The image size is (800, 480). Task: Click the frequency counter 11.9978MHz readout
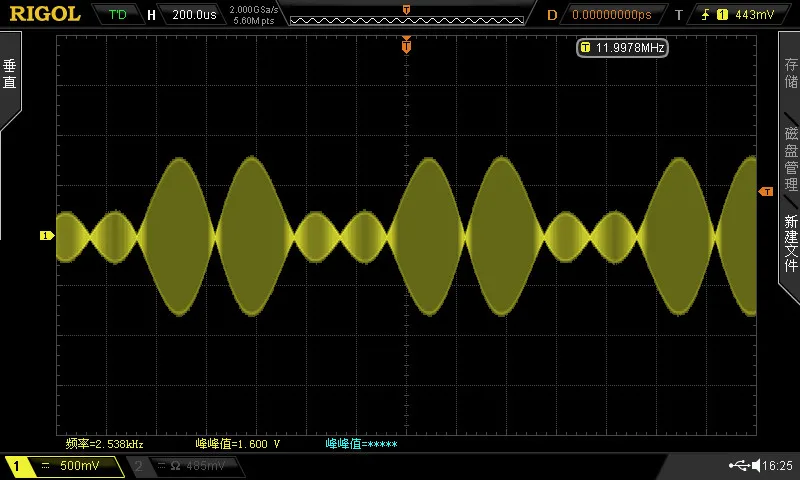point(622,48)
